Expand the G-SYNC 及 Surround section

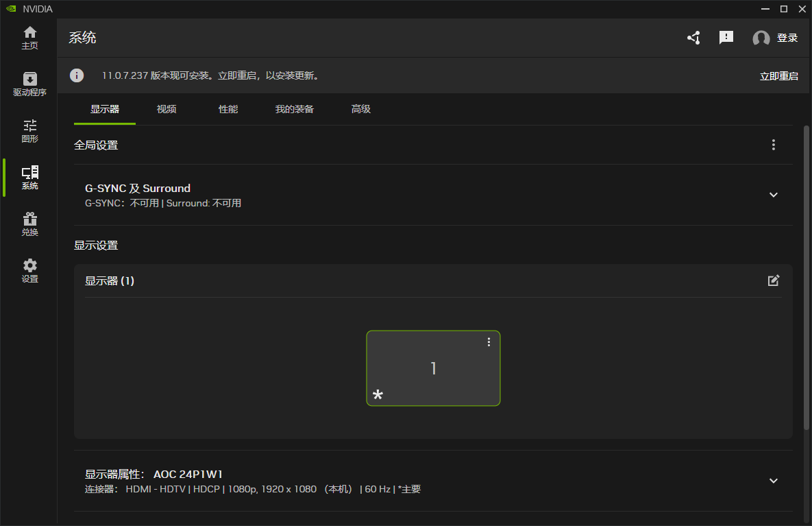(x=773, y=195)
